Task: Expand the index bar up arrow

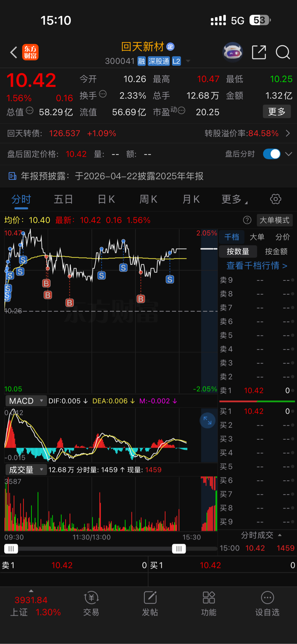Action: click(x=31, y=591)
